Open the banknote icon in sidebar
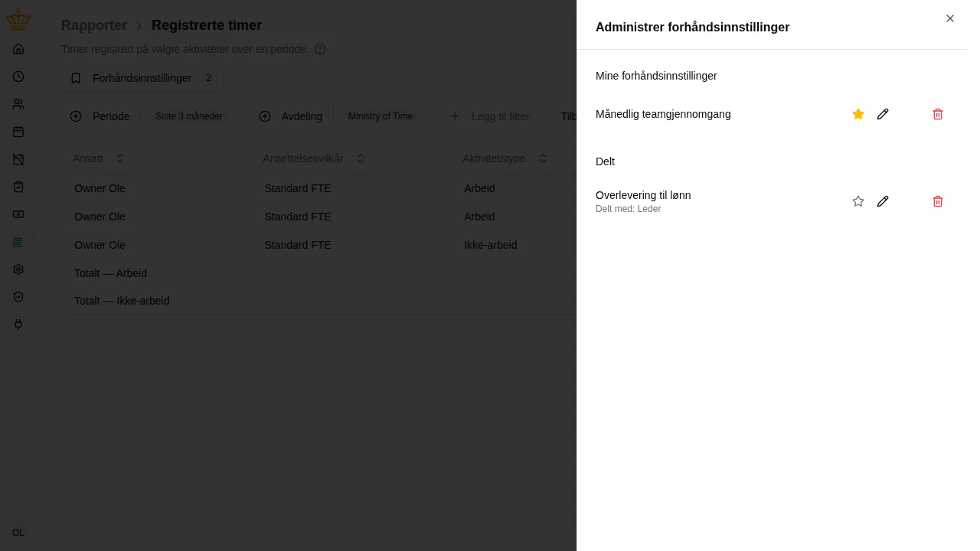 (18, 214)
